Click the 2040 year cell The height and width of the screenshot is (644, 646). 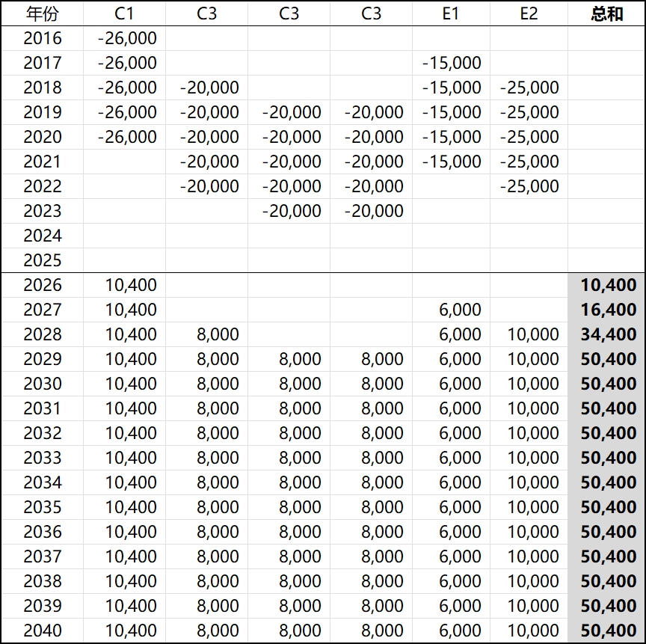[42, 631]
